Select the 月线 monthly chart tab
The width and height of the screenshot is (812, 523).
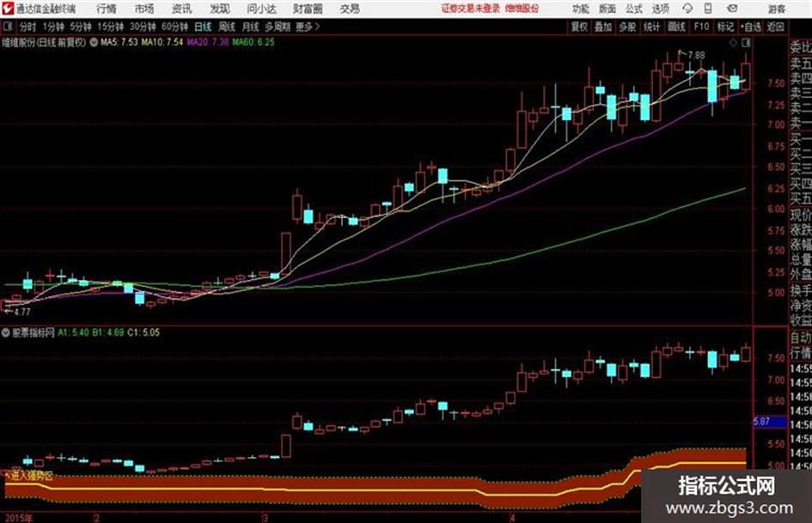251,27
